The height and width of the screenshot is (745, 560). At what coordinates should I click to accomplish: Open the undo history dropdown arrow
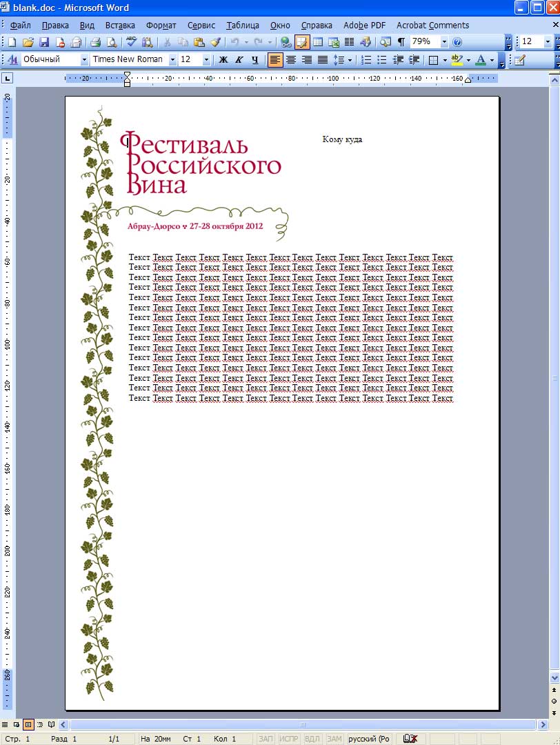(x=246, y=42)
